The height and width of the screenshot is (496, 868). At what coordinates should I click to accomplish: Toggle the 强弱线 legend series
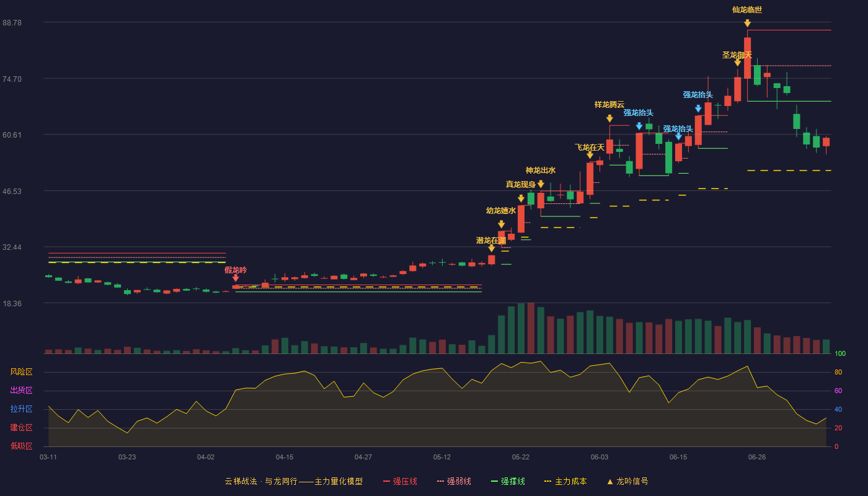pos(454,481)
